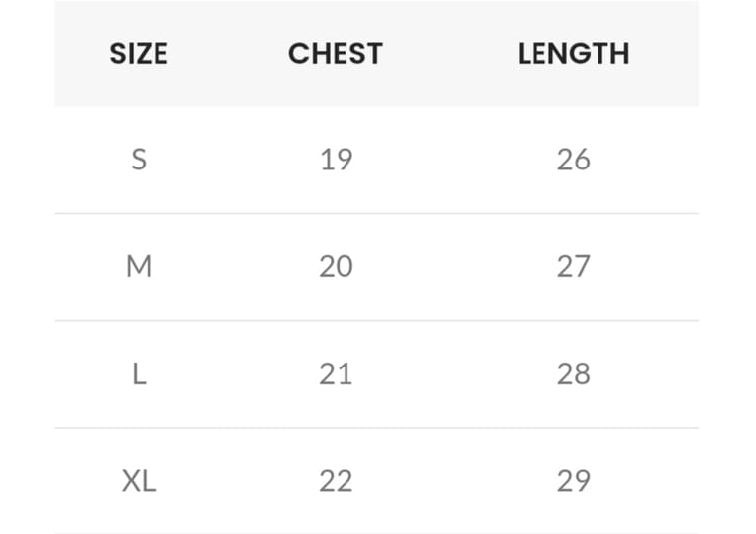
Task: Click the SIZE column header
Action: tap(139, 53)
